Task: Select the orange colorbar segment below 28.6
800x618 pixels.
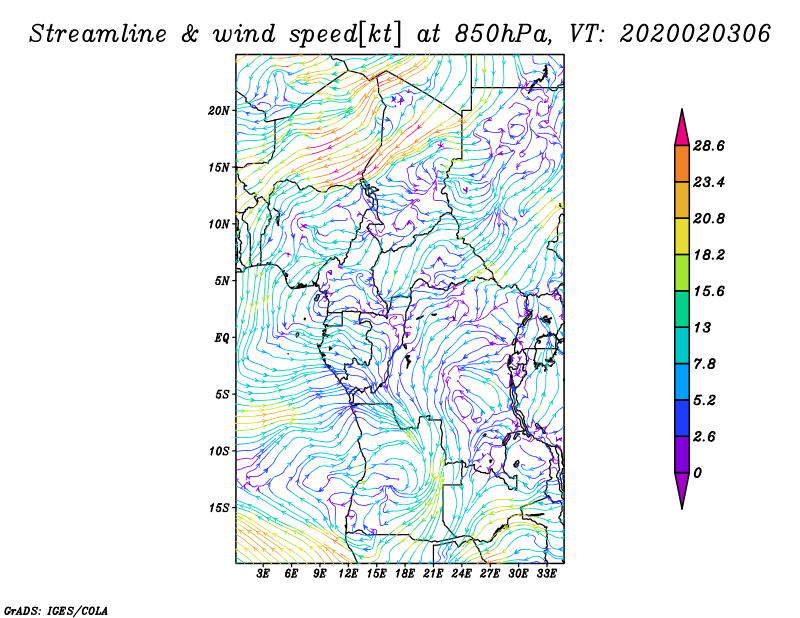Action: coord(682,164)
